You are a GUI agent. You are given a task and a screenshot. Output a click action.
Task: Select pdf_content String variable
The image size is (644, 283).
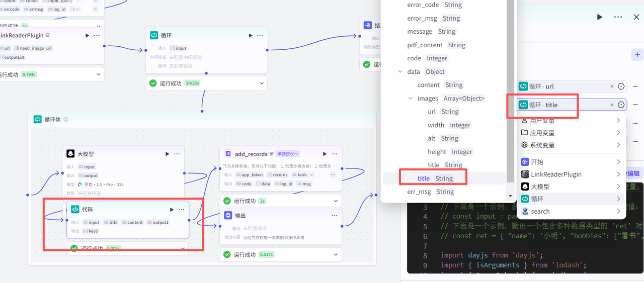pos(436,45)
